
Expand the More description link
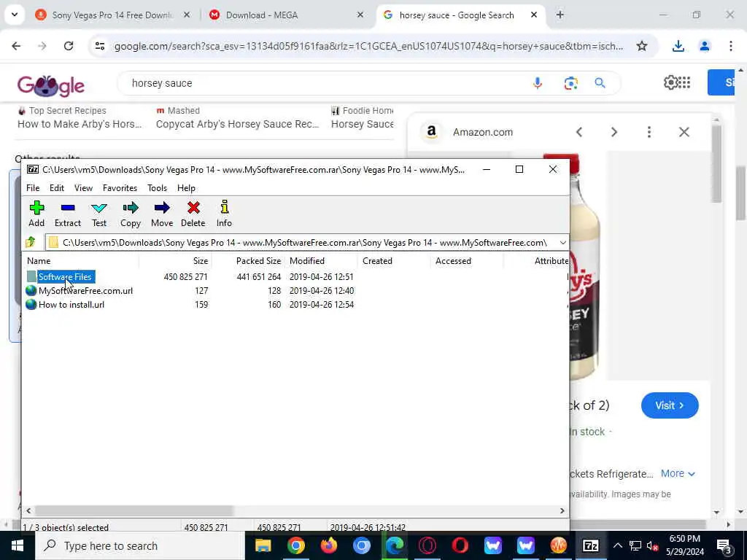coord(678,473)
